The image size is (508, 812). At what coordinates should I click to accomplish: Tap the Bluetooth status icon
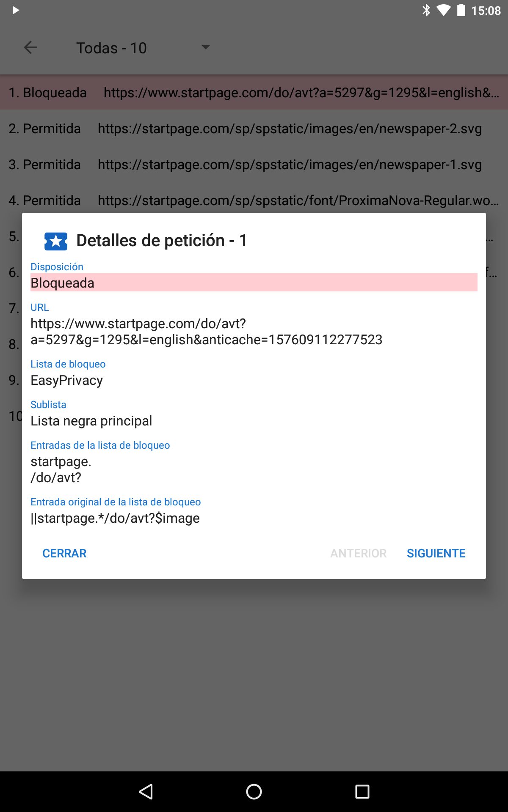[x=426, y=10]
